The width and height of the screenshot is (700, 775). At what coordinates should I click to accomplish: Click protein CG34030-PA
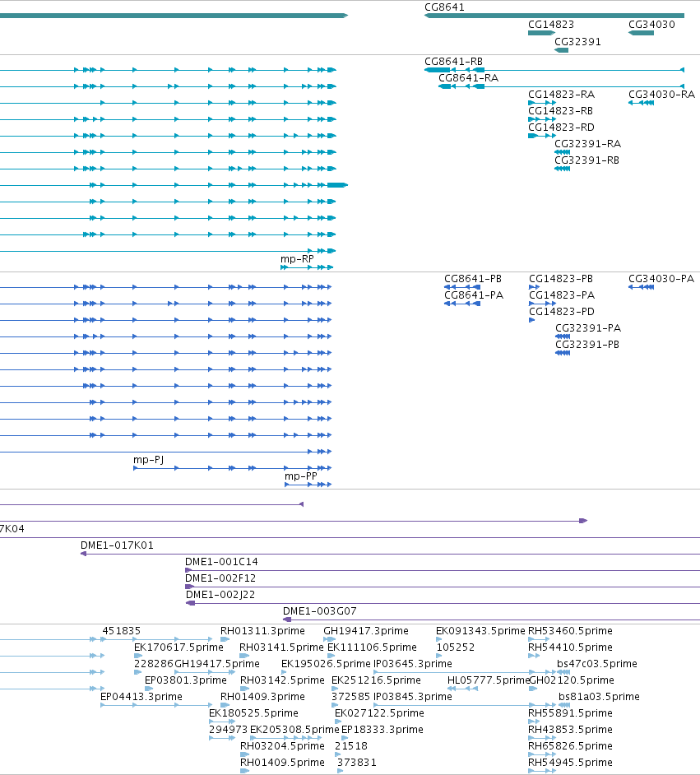[661, 279]
